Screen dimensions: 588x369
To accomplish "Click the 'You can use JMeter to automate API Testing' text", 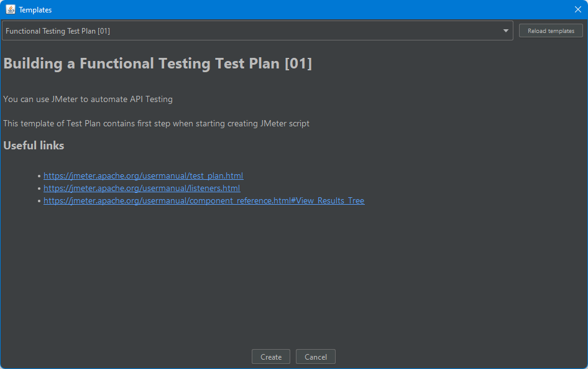I will click(88, 99).
